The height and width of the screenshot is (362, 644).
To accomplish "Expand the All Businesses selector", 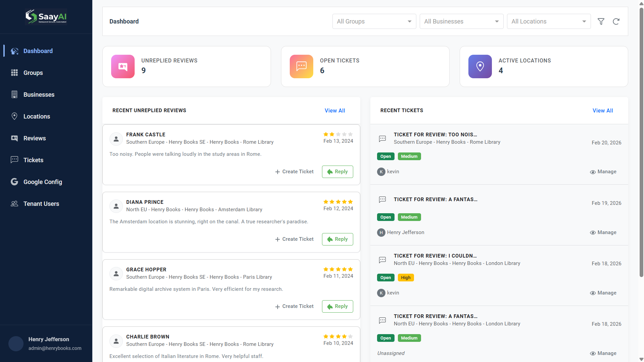I will click(461, 21).
